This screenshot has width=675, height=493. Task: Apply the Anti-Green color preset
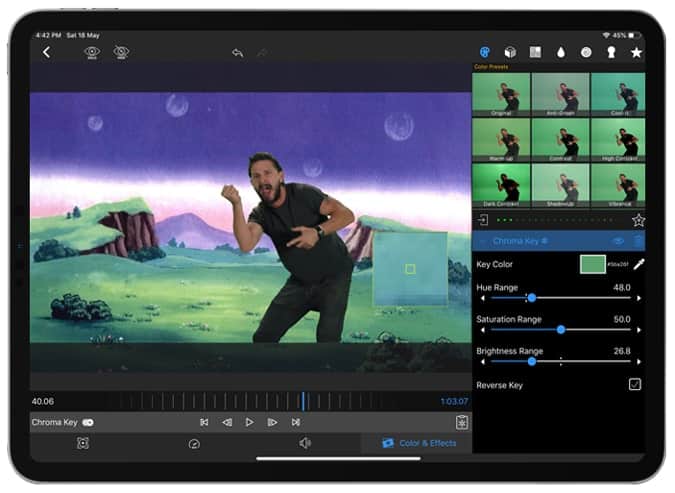(x=560, y=94)
